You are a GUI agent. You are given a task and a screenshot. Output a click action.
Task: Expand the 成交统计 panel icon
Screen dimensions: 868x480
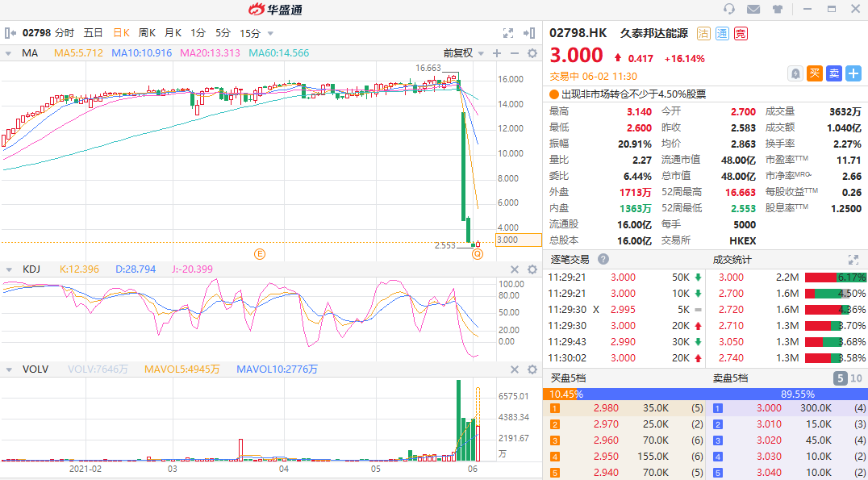point(853,259)
